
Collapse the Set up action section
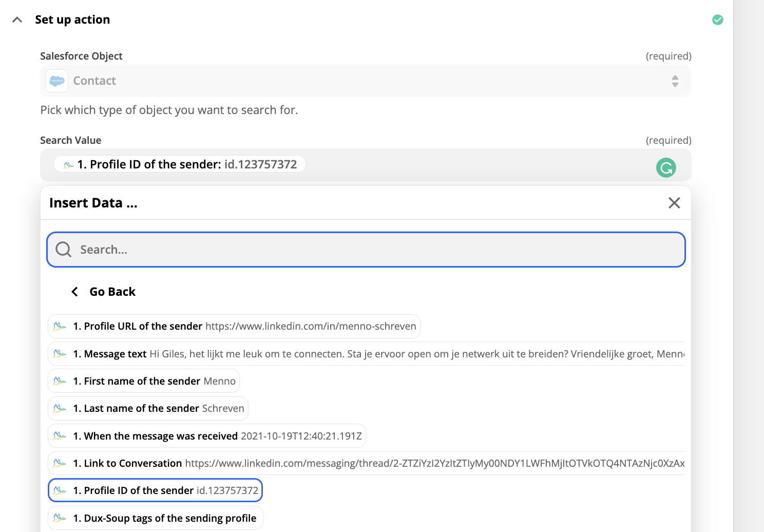17,20
